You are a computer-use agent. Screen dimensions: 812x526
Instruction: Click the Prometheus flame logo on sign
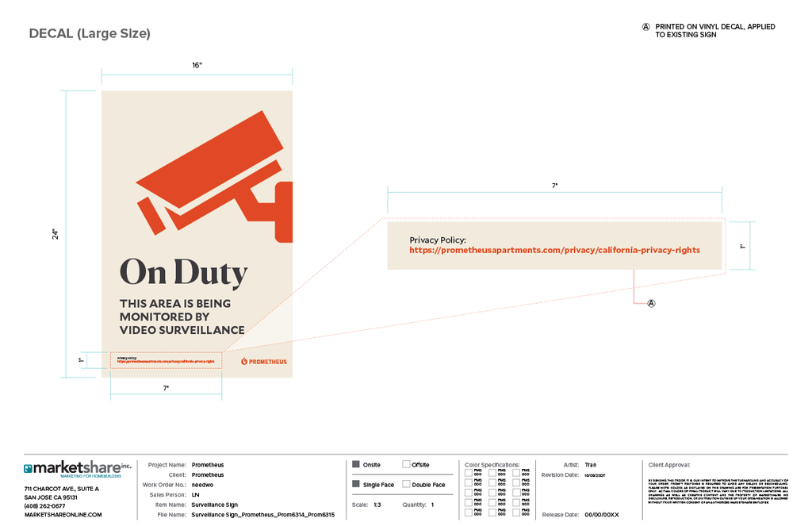(x=244, y=362)
